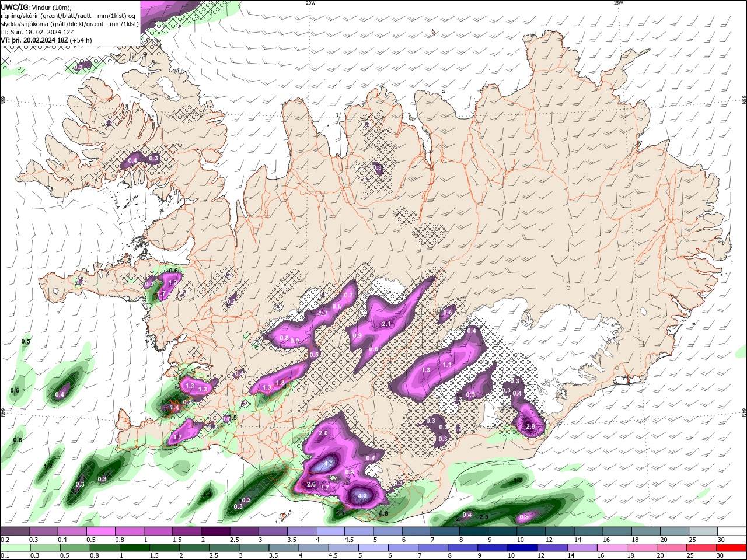
Task: Click the 2.0 snowfall value on the map
Action: [x=323, y=433]
